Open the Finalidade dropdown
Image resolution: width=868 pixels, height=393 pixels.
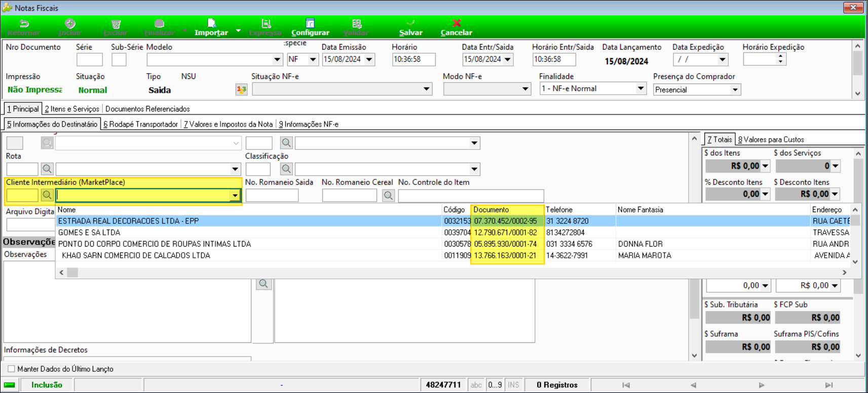640,88
